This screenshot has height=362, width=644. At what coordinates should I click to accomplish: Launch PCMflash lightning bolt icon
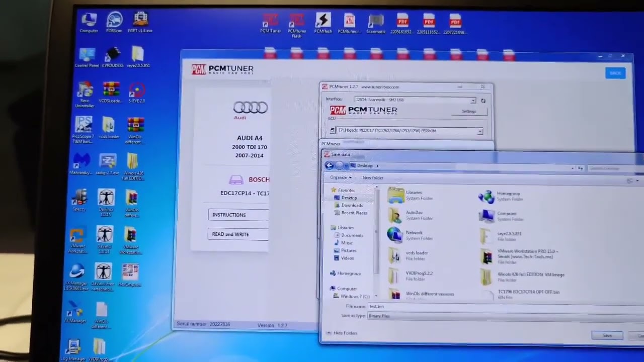tap(323, 23)
